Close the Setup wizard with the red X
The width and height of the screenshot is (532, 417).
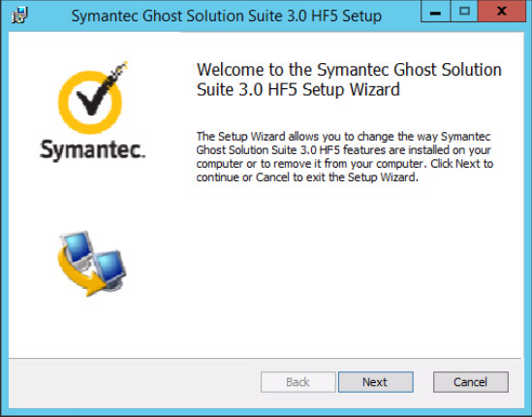[x=502, y=12]
